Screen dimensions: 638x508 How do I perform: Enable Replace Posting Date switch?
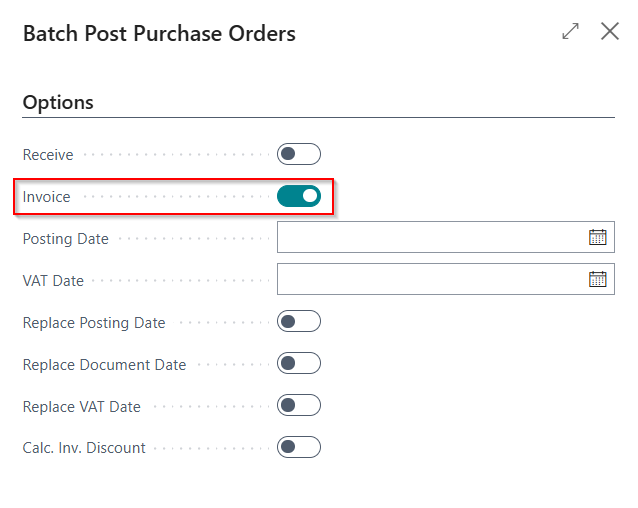(x=299, y=321)
